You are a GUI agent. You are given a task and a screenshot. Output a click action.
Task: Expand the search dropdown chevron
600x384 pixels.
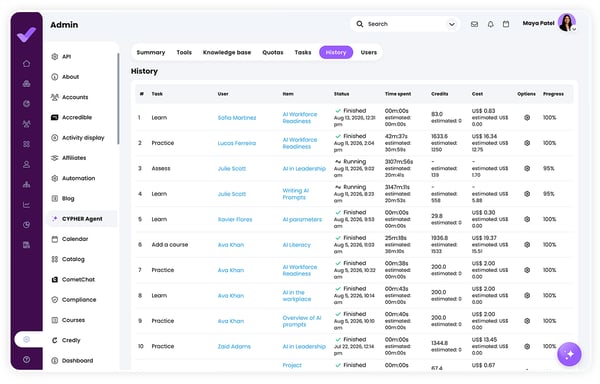point(452,24)
